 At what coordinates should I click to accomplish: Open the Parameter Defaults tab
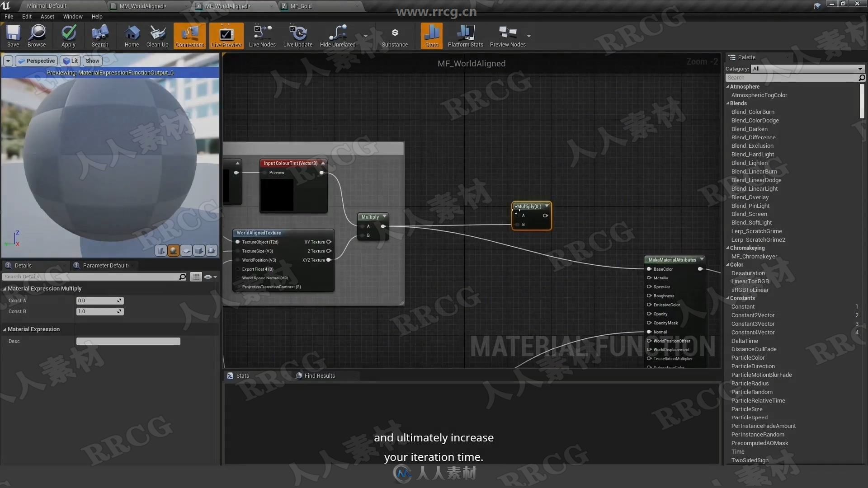click(105, 265)
